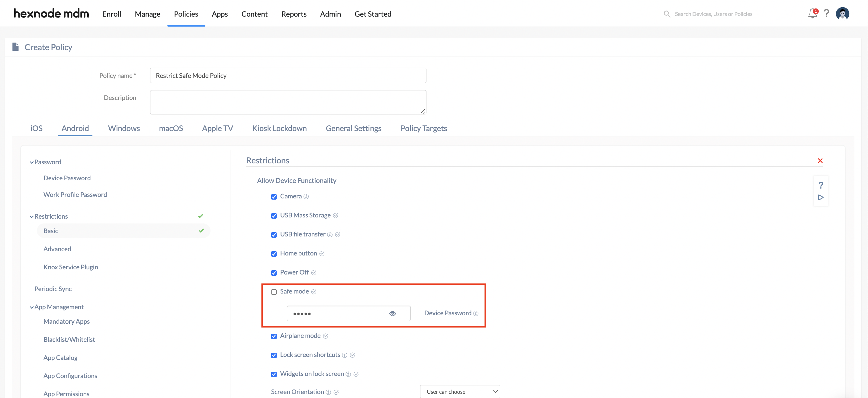Switch to the Windows tab

click(124, 128)
